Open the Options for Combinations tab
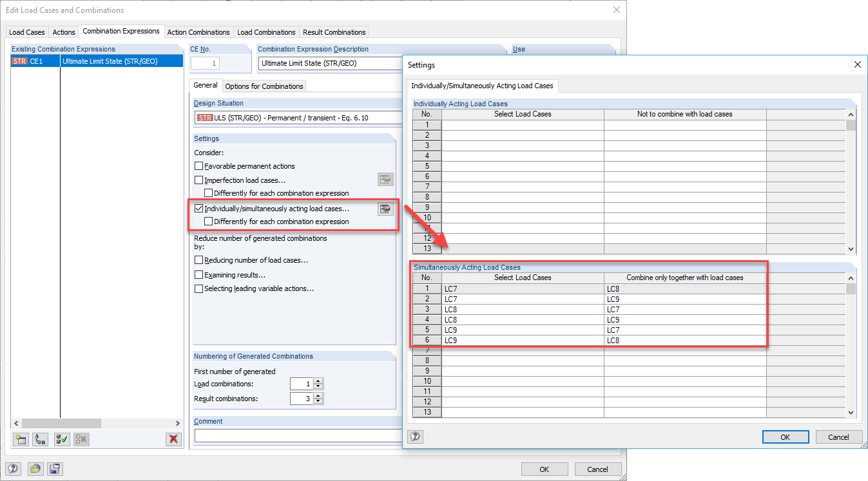The height and width of the screenshot is (481, 868). coord(264,85)
